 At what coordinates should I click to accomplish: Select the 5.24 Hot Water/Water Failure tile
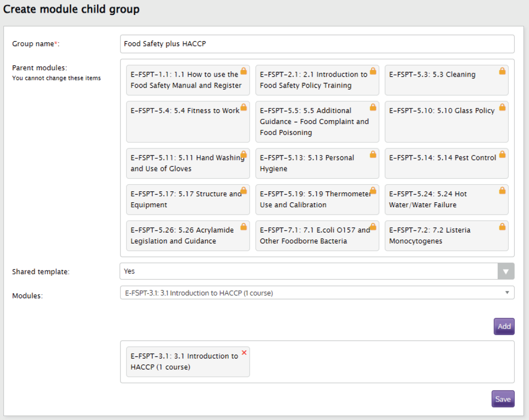[x=446, y=199]
